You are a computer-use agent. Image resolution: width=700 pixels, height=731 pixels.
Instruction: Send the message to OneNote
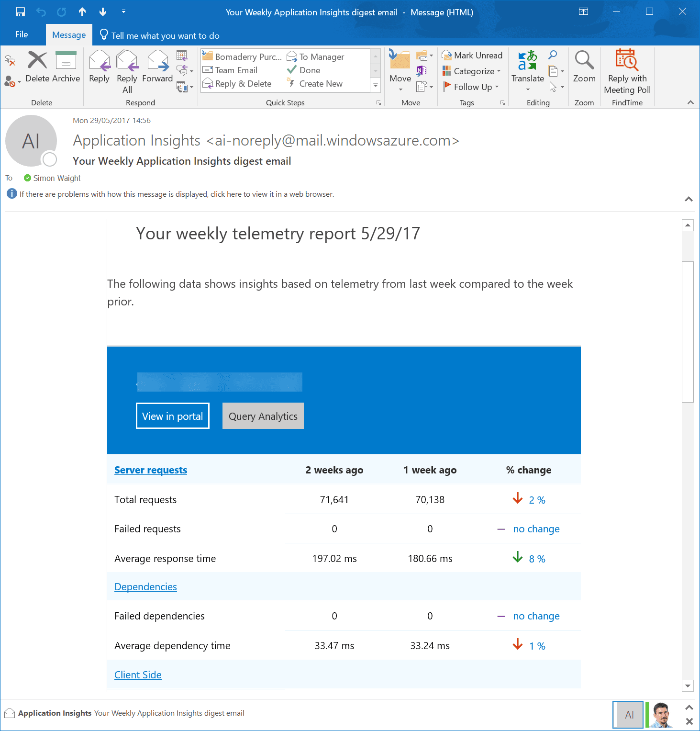click(422, 71)
